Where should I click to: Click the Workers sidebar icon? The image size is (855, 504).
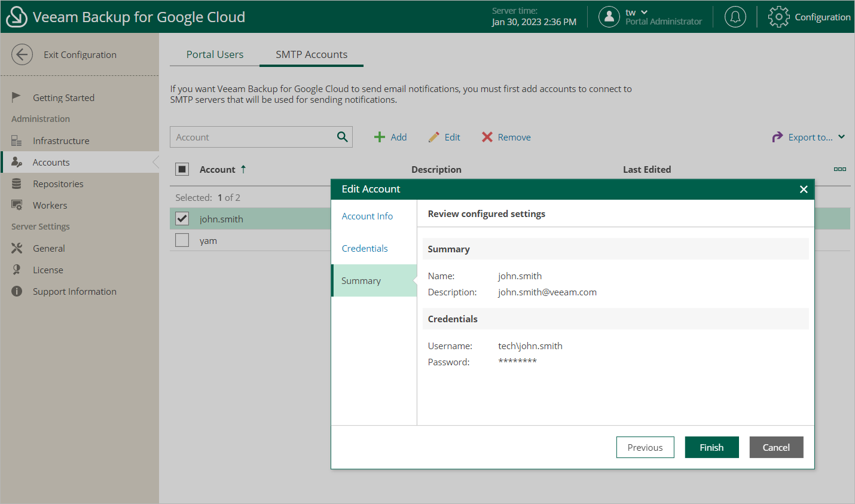(17, 205)
